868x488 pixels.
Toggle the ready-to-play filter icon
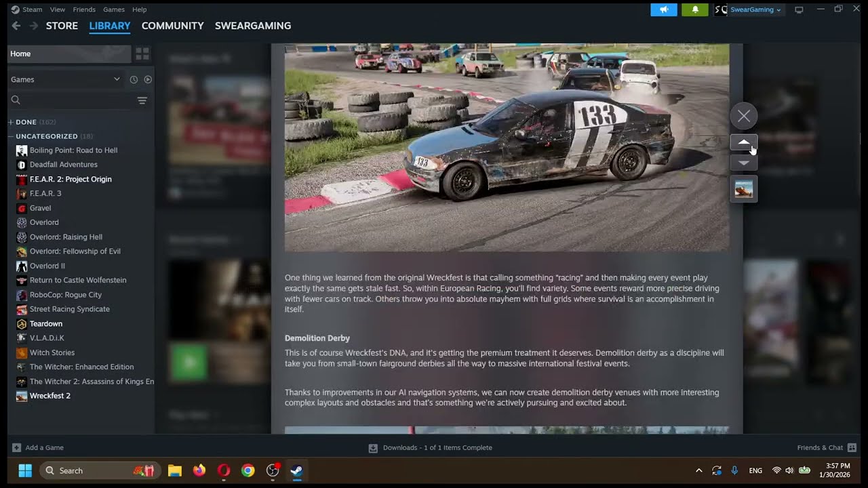(148, 79)
